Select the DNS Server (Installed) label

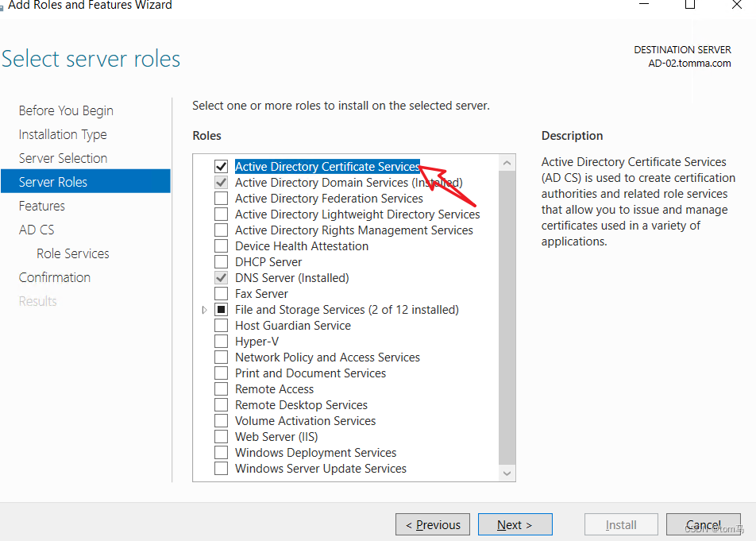[x=292, y=278]
